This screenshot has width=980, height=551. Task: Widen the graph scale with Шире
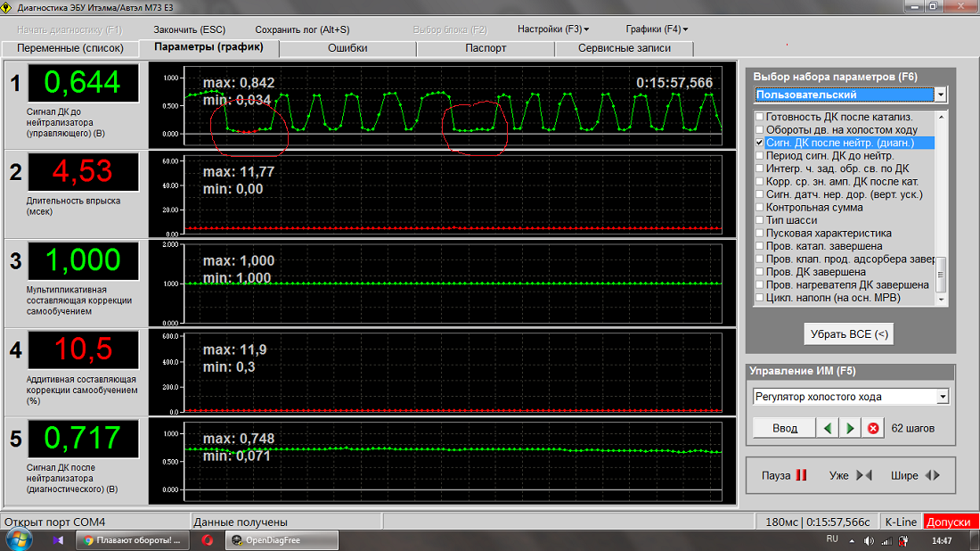pyautogui.click(x=915, y=475)
